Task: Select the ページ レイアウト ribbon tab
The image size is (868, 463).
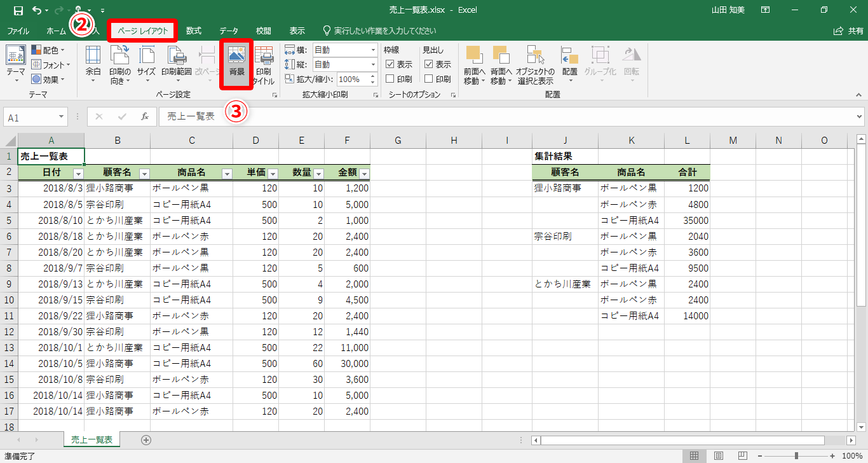Action: [143, 31]
